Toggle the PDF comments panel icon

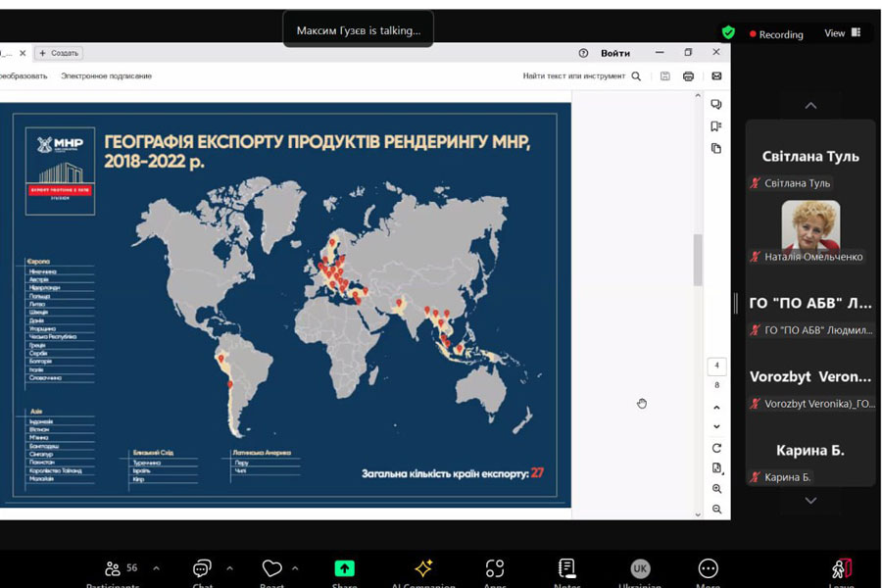coord(716,105)
